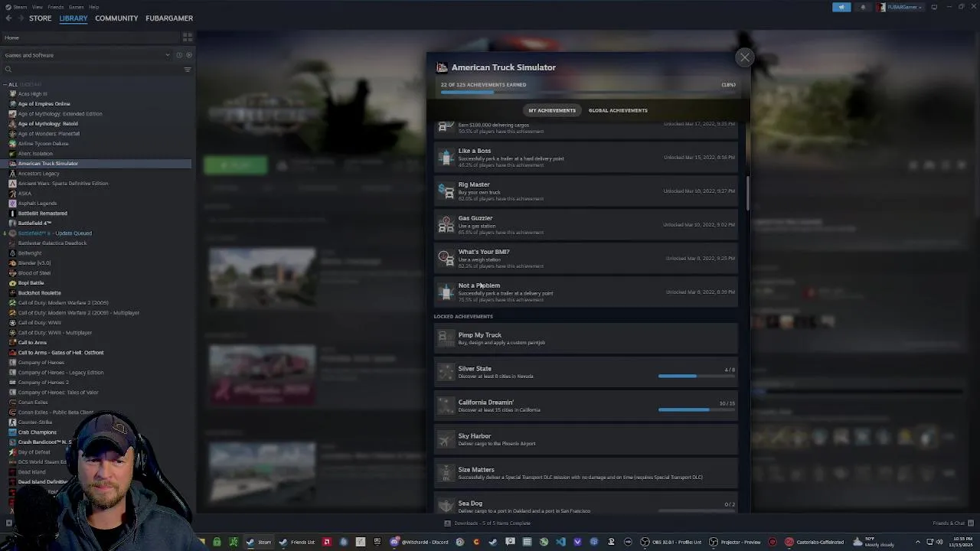Click the American Truck Simulator title icon
The image size is (980, 551).
tap(442, 67)
